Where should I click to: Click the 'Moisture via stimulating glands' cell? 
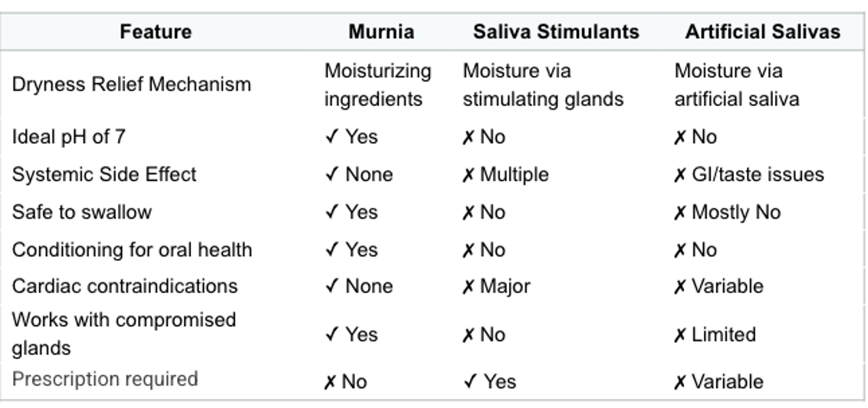(543, 85)
